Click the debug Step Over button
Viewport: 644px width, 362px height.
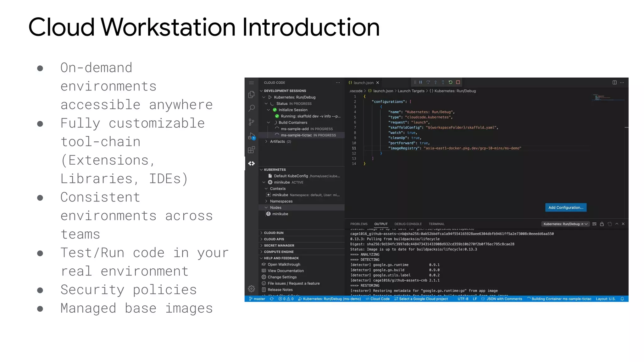click(x=428, y=82)
